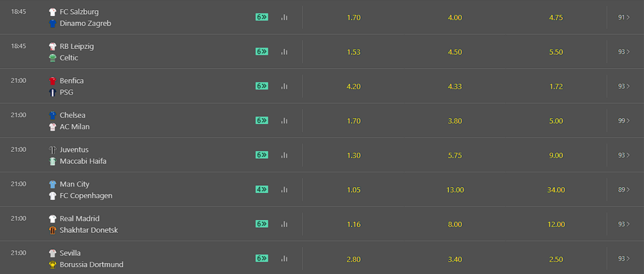Viewport: 644px width, 274px height.
Task: Open stats chart icon for Salzburg match
Action: [x=284, y=17]
